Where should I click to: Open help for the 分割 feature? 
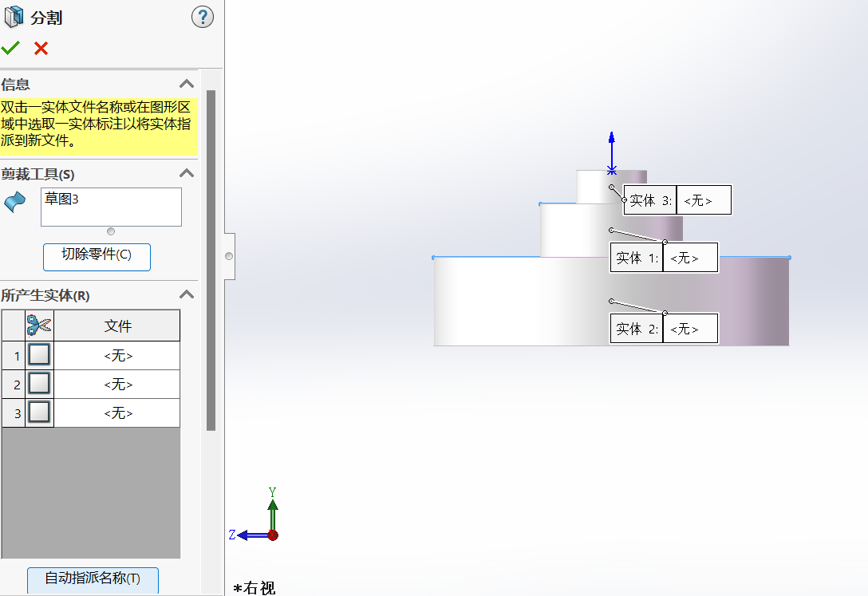[202, 18]
